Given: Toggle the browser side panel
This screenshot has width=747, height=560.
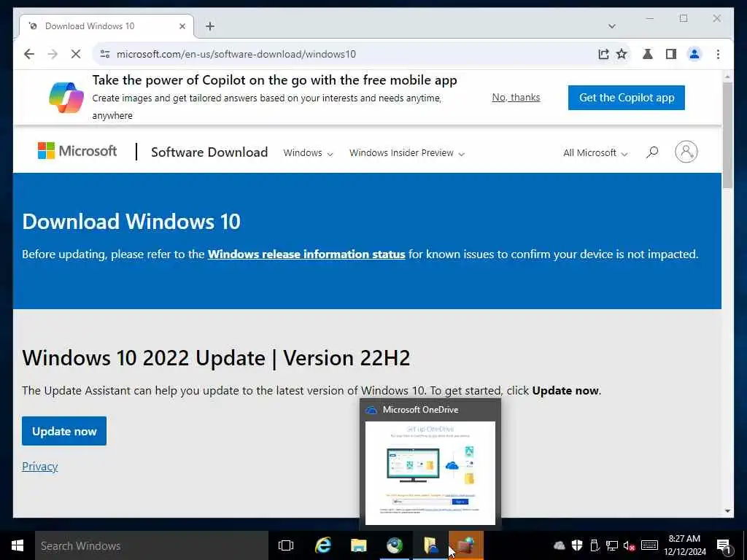Looking at the screenshot, I should (x=671, y=54).
